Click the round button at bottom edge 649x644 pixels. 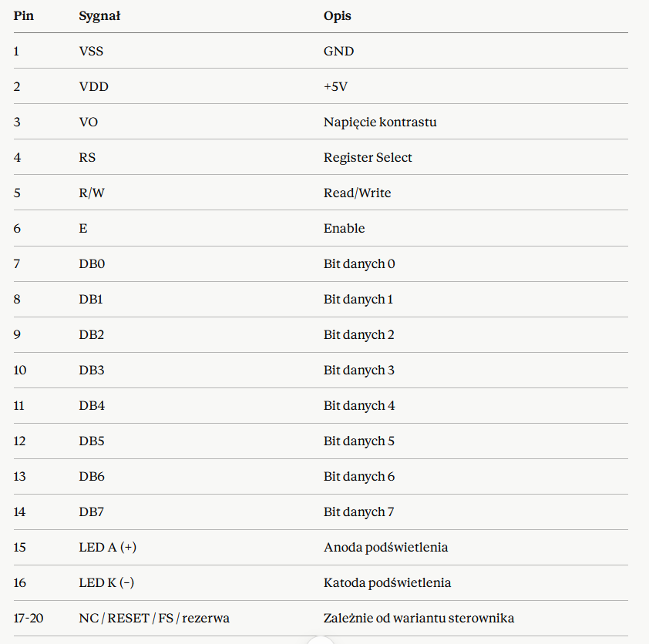pos(321,641)
